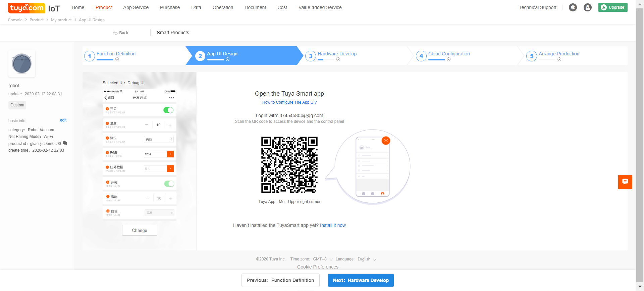Open How to Configure The App UI link
Screen dimensions: 644x291
point(289,102)
